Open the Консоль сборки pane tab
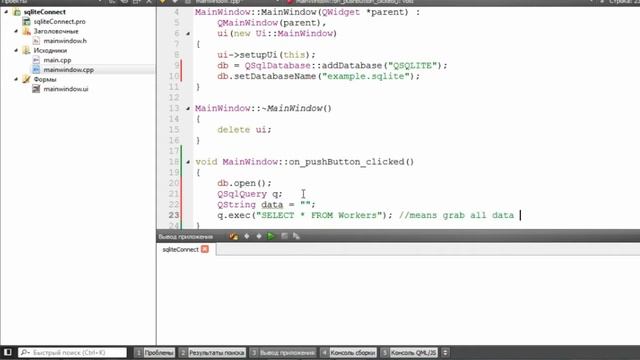 (x=348, y=353)
